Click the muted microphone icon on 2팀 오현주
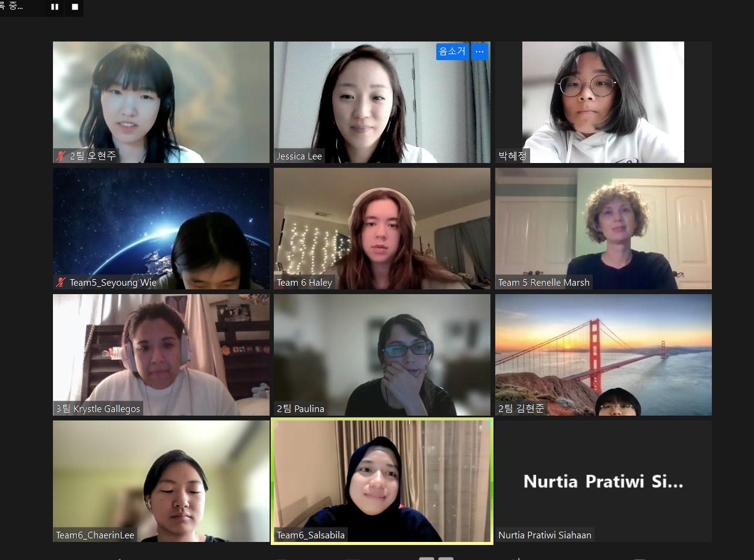The image size is (754, 560). coord(61,156)
